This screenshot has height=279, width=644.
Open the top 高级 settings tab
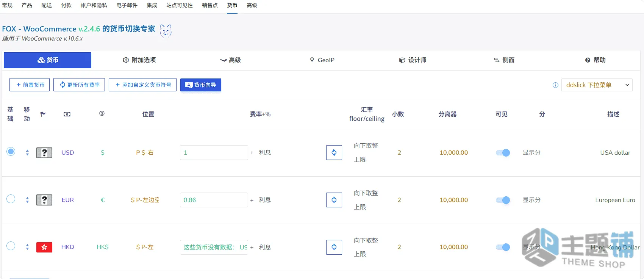tap(252, 5)
